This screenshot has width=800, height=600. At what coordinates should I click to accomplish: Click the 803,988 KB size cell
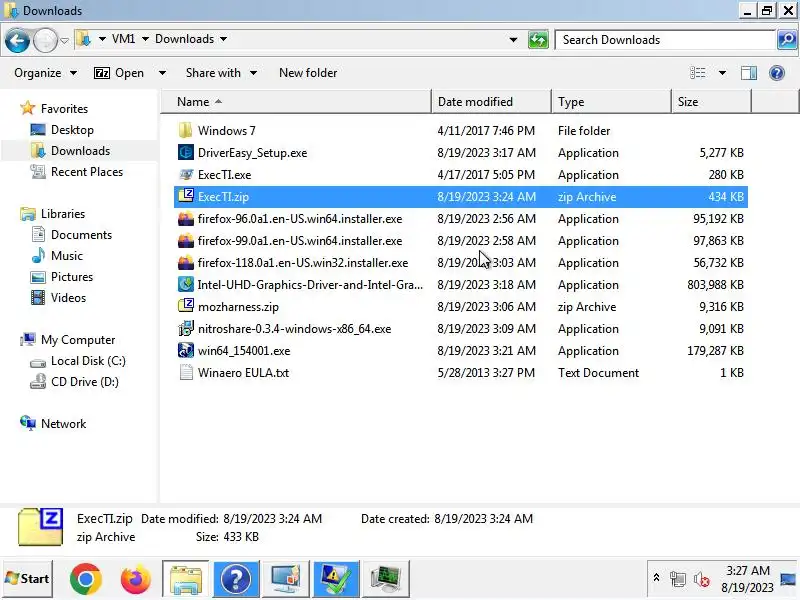pyautogui.click(x=715, y=285)
